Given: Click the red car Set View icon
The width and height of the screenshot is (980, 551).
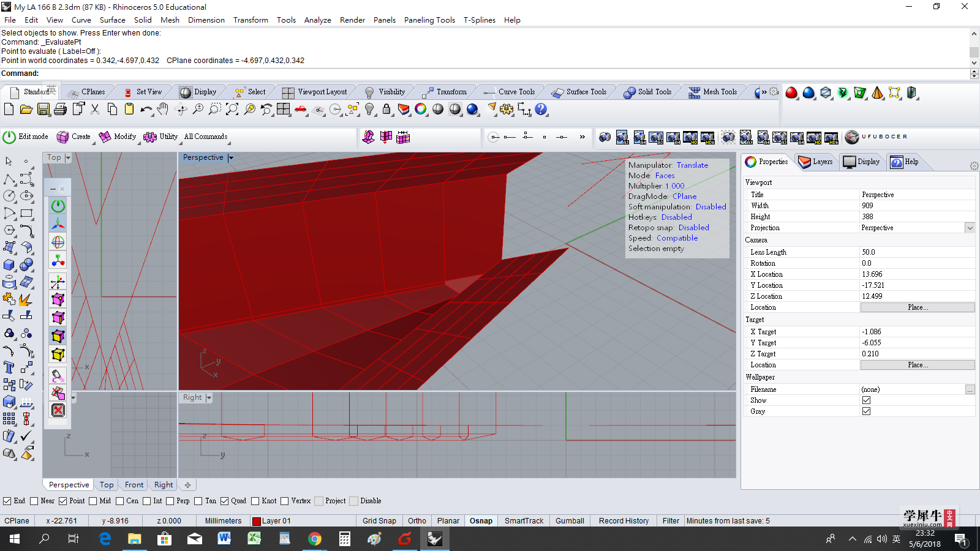Looking at the screenshot, I should (x=300, y=109).
